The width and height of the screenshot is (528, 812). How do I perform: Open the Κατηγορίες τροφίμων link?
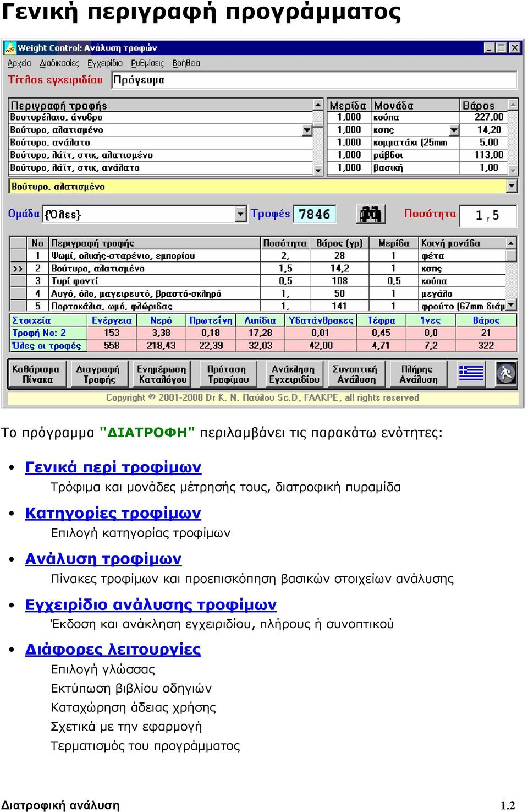(113, 513)
